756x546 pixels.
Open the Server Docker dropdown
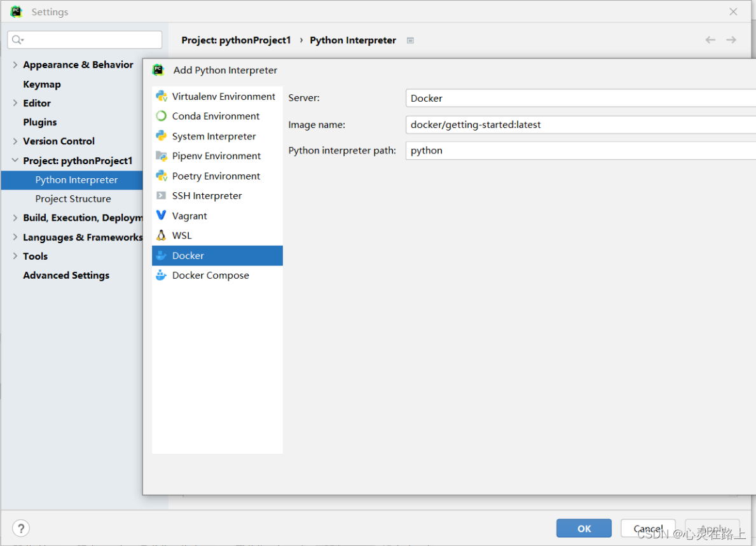tap(581, 98)
